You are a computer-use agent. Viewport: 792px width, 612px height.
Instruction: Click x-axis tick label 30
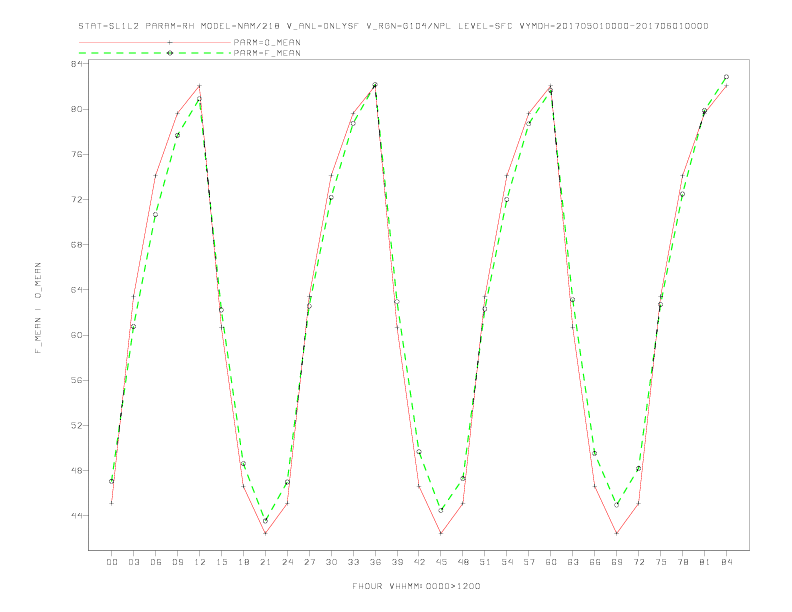[x=331, y=562]
